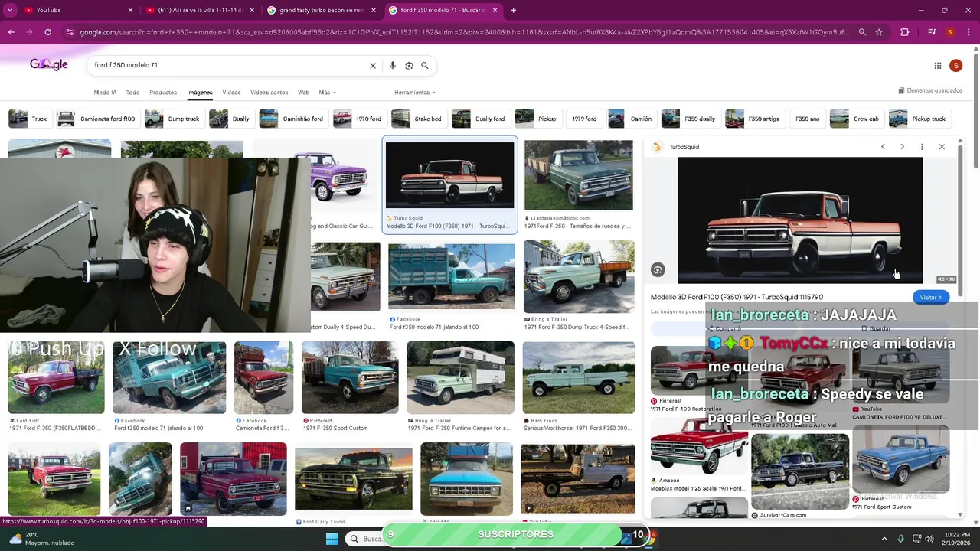Clear the search box with the X icon
This screenshot has height=551, width=980.
373,66
